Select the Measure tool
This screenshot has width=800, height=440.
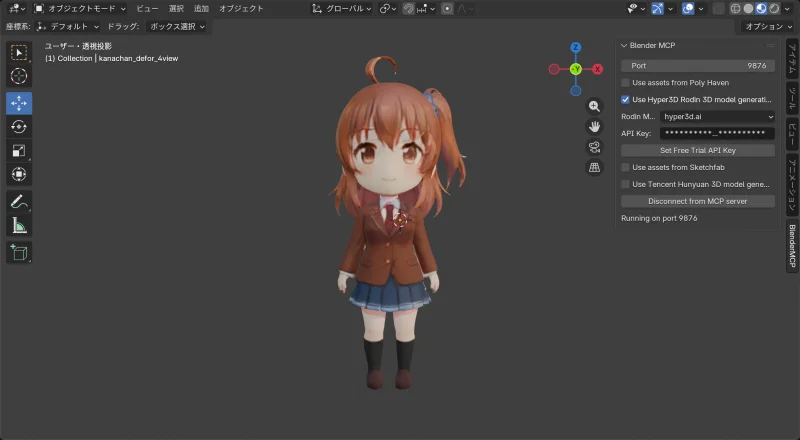(x=19, y=226)
